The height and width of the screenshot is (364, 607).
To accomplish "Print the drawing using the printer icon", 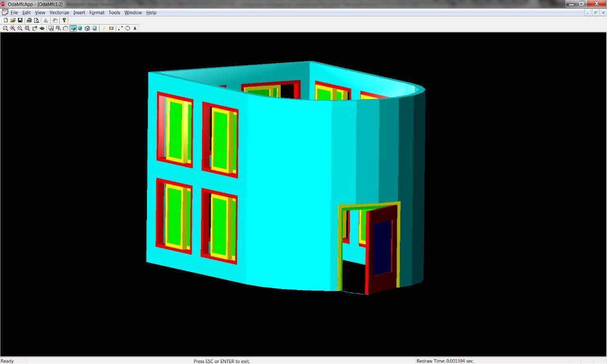I will [29, 20].
